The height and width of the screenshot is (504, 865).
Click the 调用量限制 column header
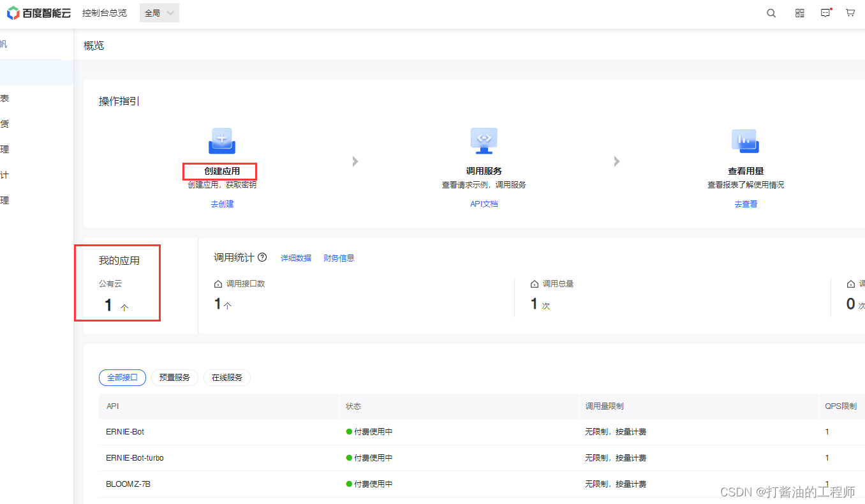tap(604, 406)
